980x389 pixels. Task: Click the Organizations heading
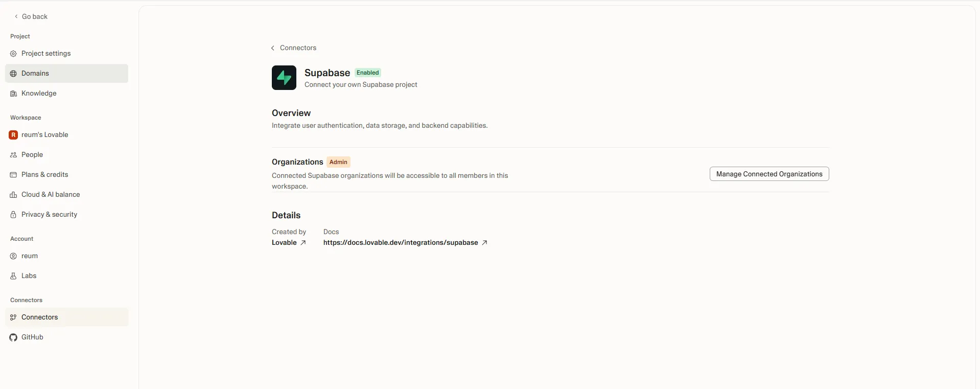coord(297,162)
